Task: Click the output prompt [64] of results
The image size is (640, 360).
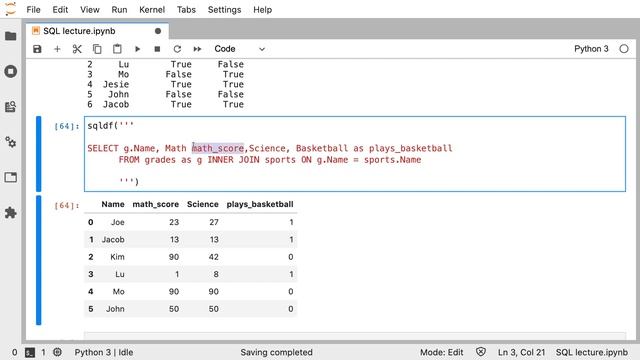Action: [67, 205]
